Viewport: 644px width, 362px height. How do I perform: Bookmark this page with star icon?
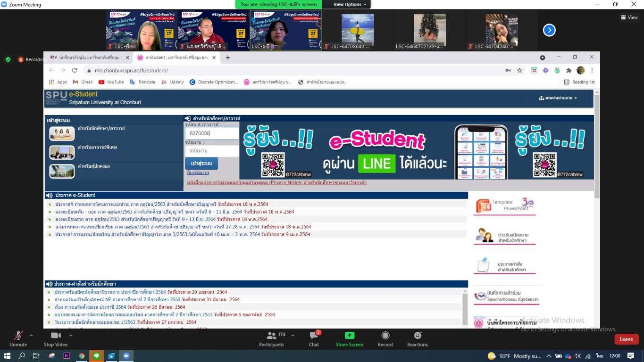[519, 70]
